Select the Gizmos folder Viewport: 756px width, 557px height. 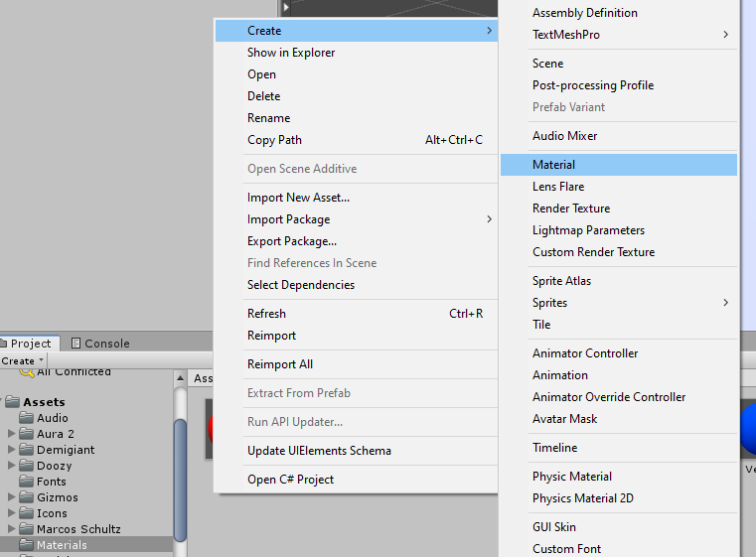coord(57,497)
